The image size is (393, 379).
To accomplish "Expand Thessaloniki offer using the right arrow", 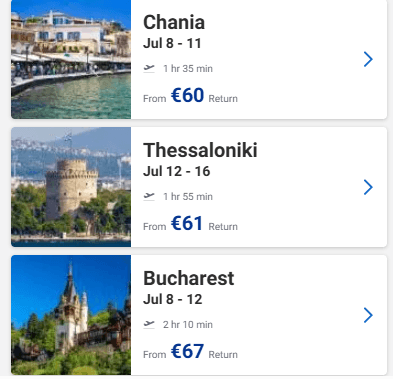I will click(368, 187).
